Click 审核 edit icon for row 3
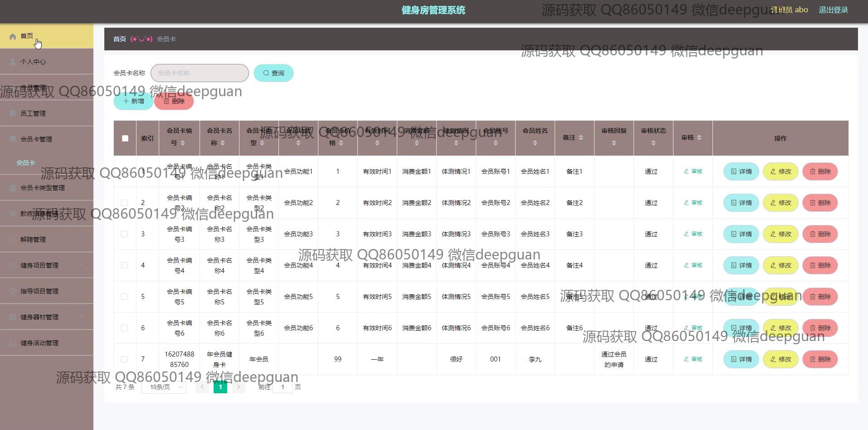Viewport: 868px width, 430px height. point(687,234)
